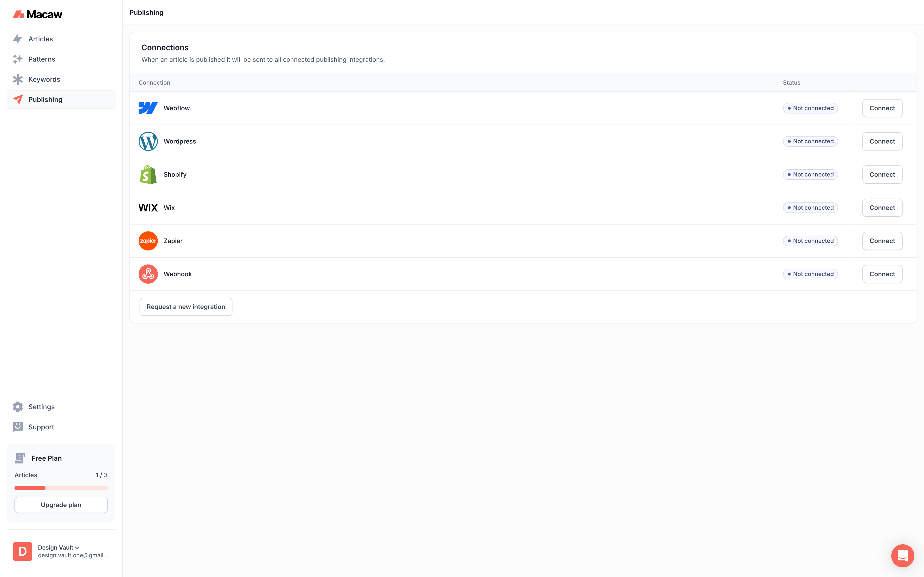Viewport: 924px width, 577px height.
Task: Open the Articles menu item
Action: point(40,39)
